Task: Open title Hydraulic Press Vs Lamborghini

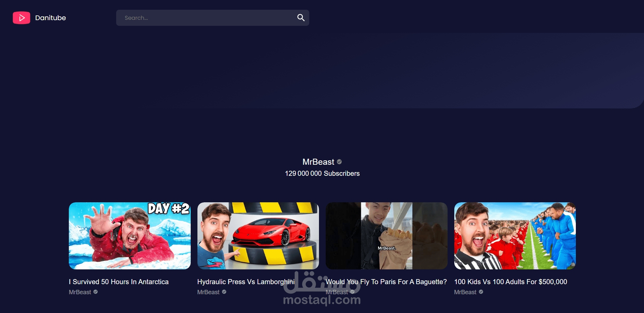Action: coord(246,282)
